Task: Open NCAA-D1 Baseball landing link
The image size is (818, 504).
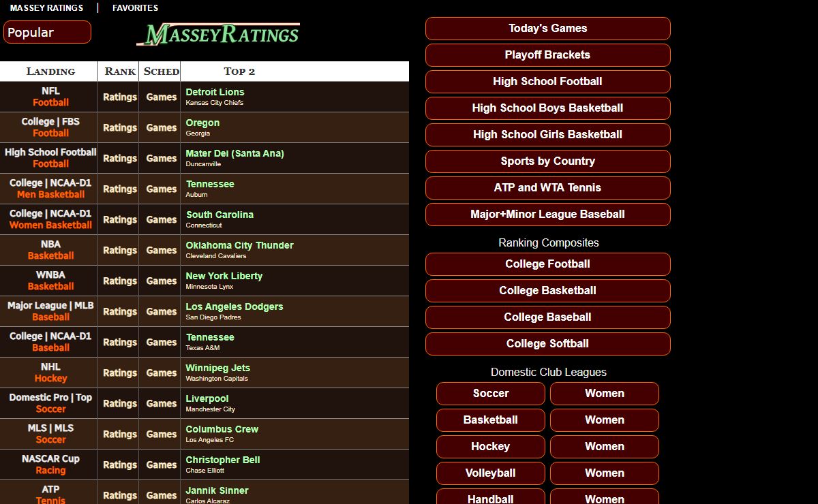Action: tap(50, 342)
